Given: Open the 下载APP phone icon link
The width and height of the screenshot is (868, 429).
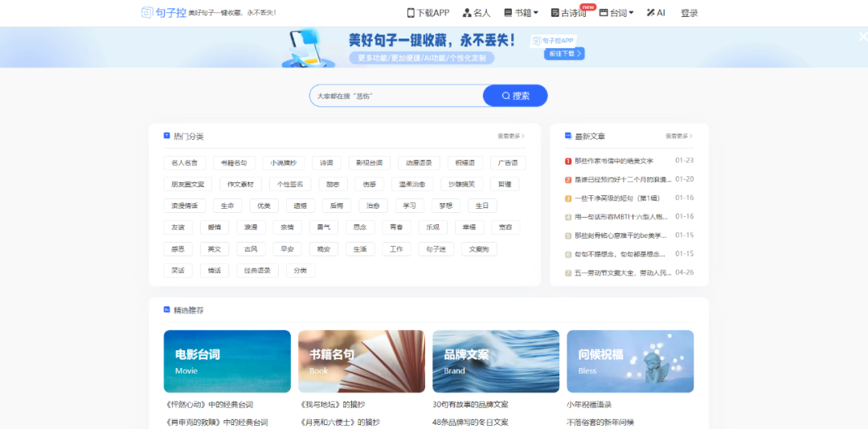Looking at the screenshot, I should (428, 13).
